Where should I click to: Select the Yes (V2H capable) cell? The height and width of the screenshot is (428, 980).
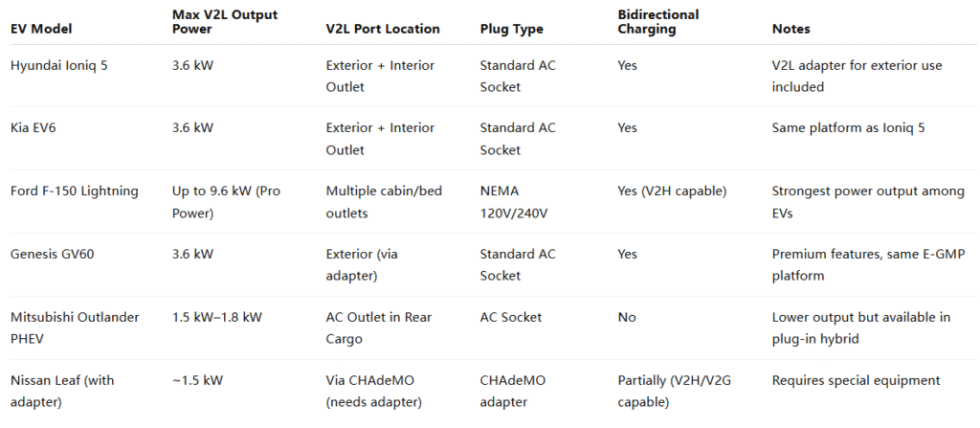[x=672, y=191]
